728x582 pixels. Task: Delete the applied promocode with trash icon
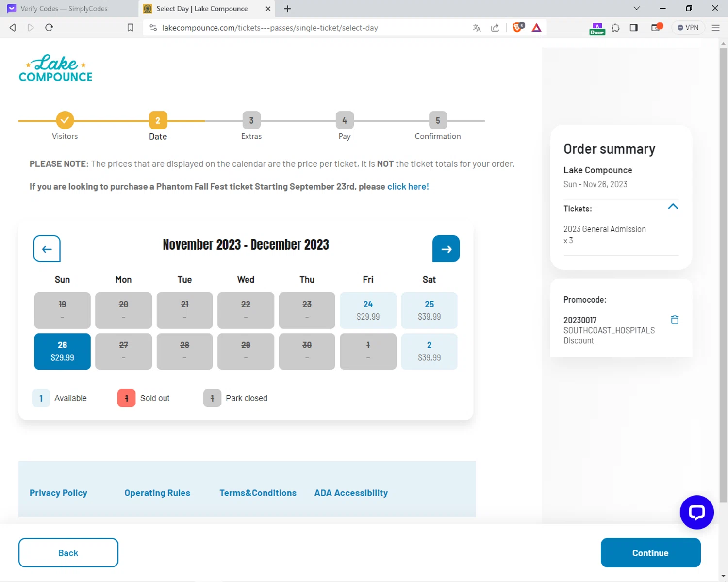[x=675, y=320]
